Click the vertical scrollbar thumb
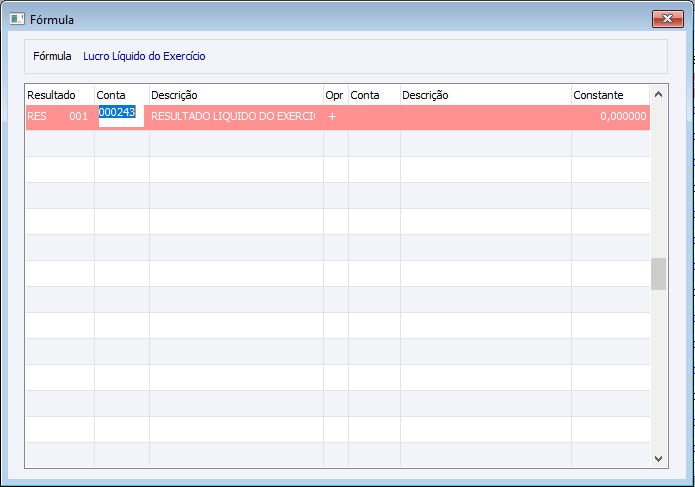695x487 pixels. (658, 274)
